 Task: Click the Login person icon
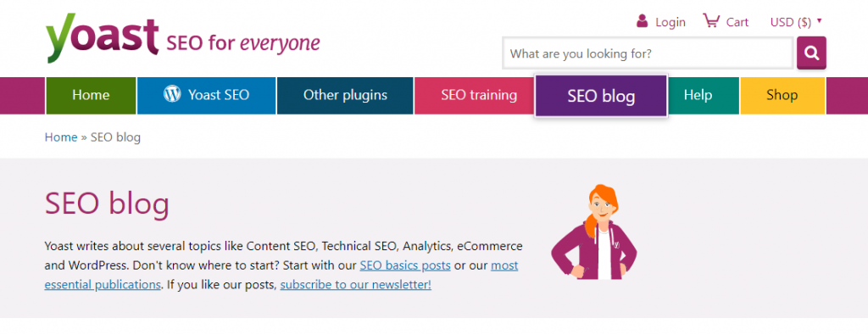(x=643, y=21)
